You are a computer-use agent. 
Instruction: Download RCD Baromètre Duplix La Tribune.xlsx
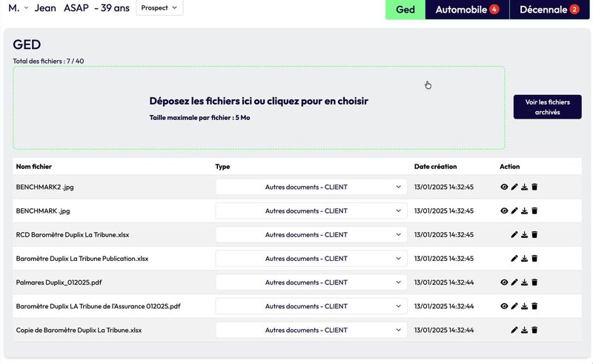[525, 234]
